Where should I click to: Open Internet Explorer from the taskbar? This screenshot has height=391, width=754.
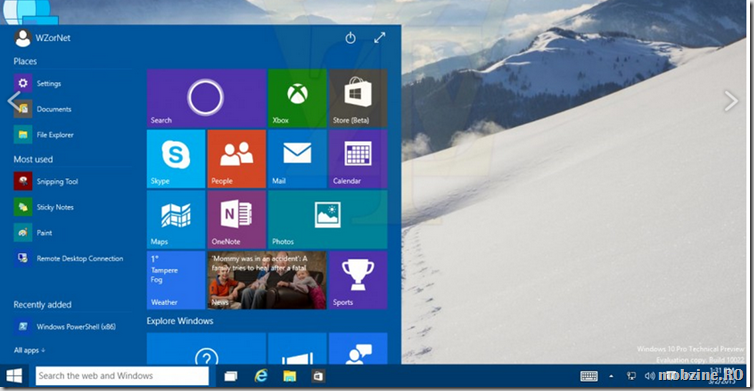(261, 376)
